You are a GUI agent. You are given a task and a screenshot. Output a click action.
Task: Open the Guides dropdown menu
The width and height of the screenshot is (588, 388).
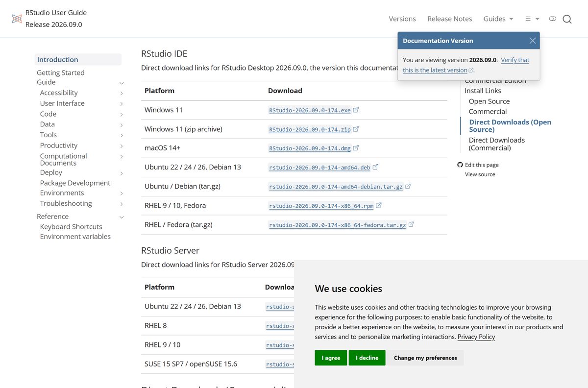coord(498,19)
